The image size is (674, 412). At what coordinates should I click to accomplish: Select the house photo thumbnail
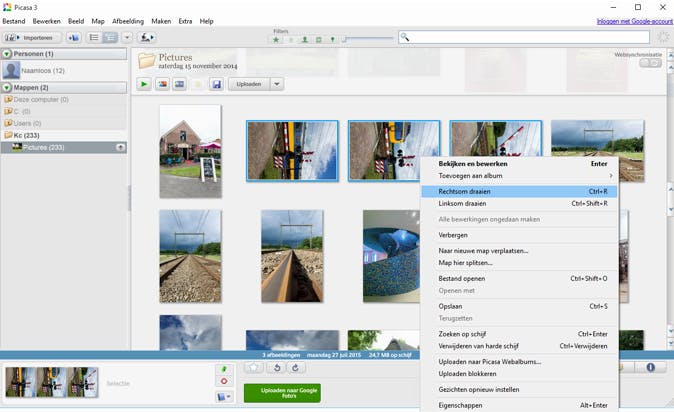pyautogui.click(x=190, y=151)
